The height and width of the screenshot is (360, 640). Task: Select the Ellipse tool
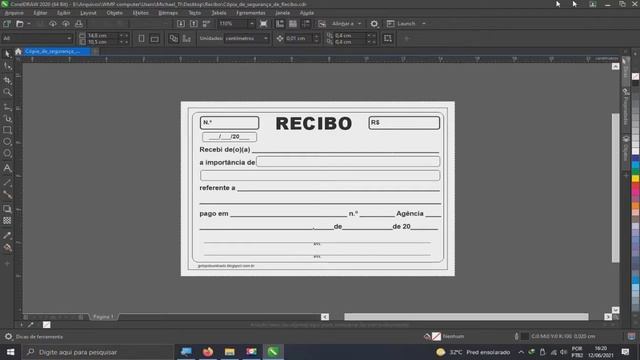[7, 142]
